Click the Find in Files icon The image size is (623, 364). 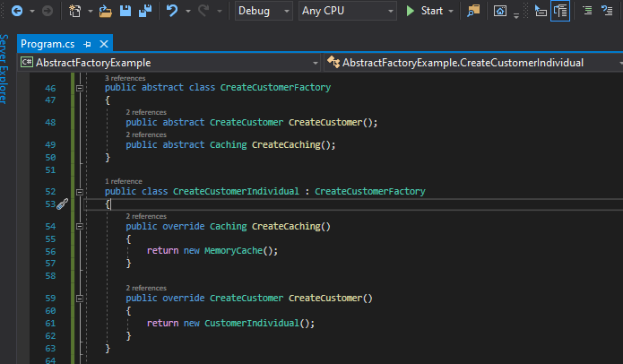473,11
